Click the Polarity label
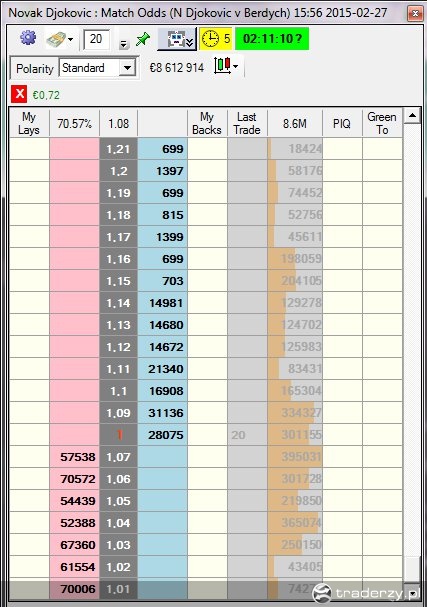This screenshot has height=607, width=427. pos(35,69)
